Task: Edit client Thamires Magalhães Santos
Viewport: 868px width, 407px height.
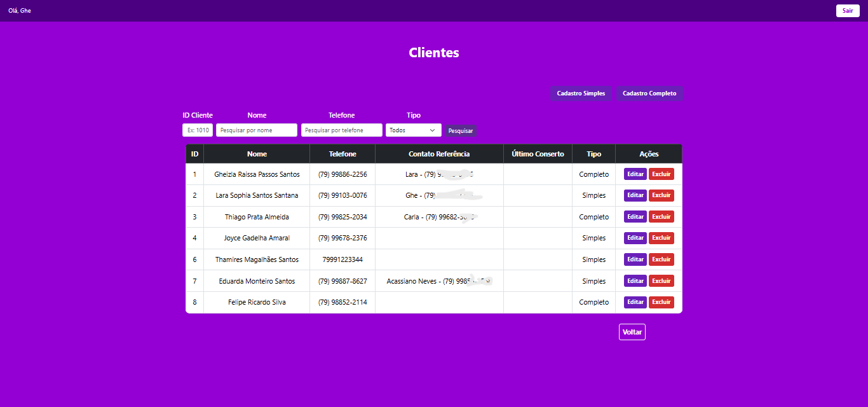Action: point(635,259)
